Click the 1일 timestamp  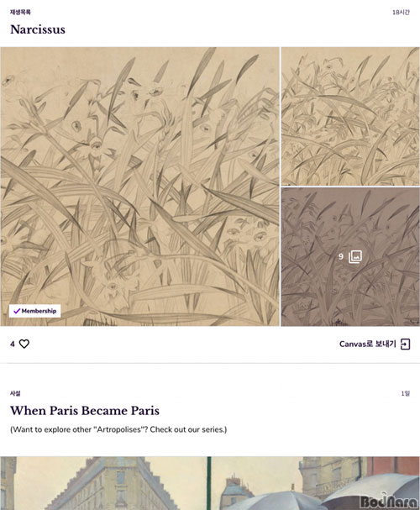[406, 393]
